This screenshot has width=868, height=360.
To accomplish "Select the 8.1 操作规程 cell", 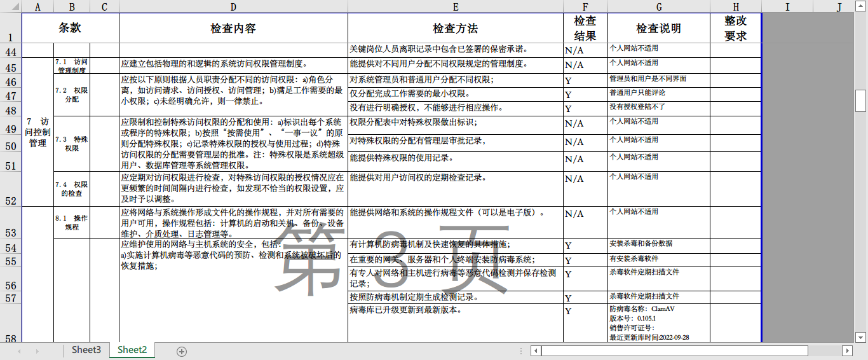I will (x=72, y=223).
